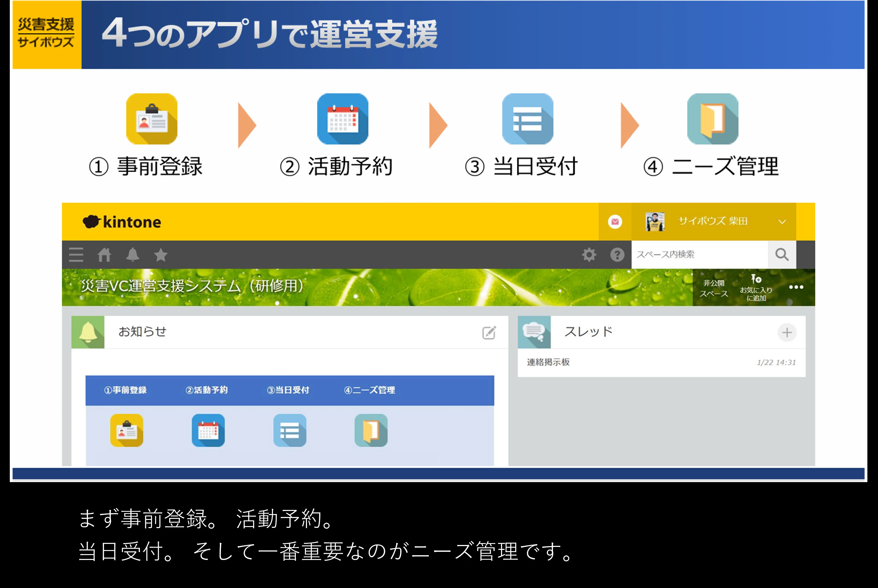Select the ③当日受付 tab in blue bar

[x=288, y=390]
